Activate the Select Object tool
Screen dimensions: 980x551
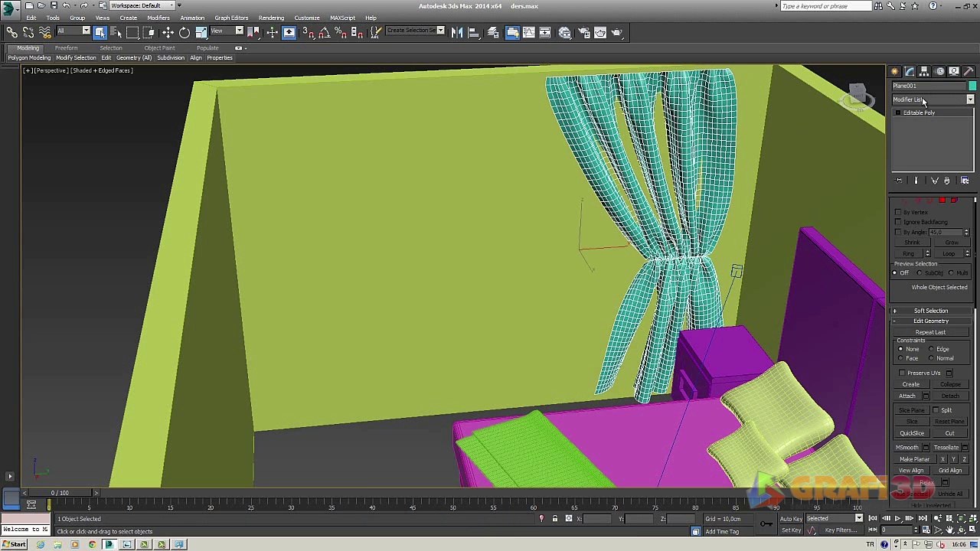(x=100, y=32)
